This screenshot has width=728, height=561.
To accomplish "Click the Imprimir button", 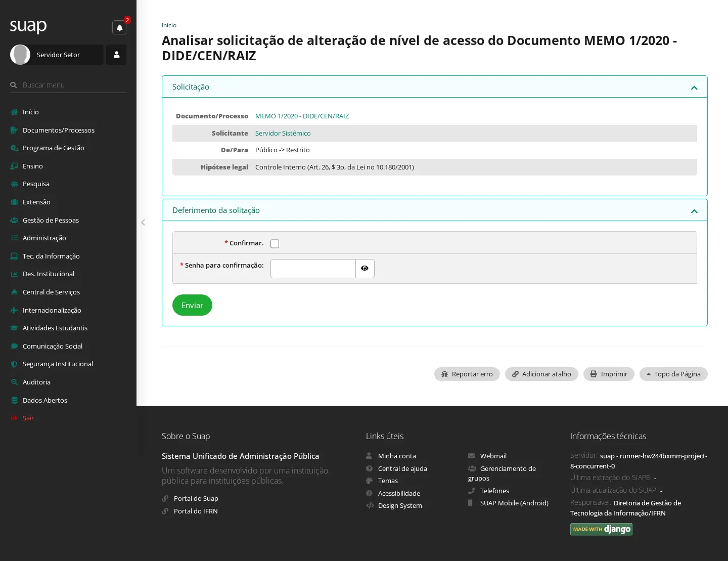I will [609, 374].
